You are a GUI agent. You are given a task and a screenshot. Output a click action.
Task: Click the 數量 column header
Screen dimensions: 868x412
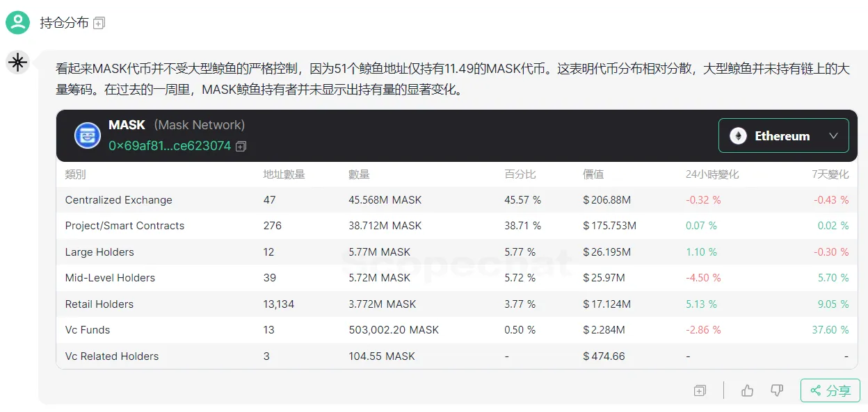360,174
